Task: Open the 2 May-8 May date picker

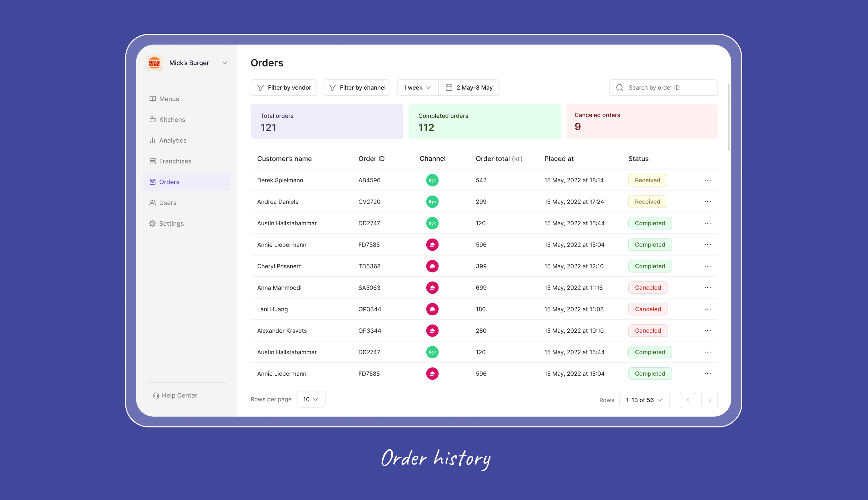Action: [469, 87]
